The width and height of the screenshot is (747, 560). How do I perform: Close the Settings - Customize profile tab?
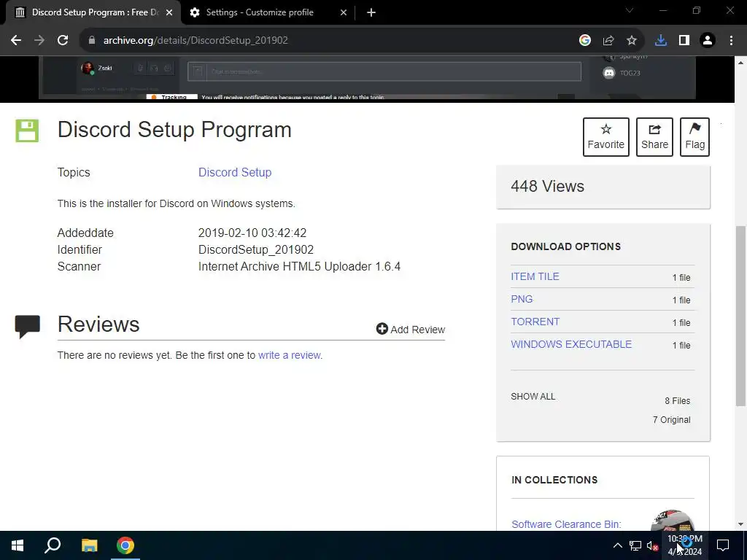point(344,13)
